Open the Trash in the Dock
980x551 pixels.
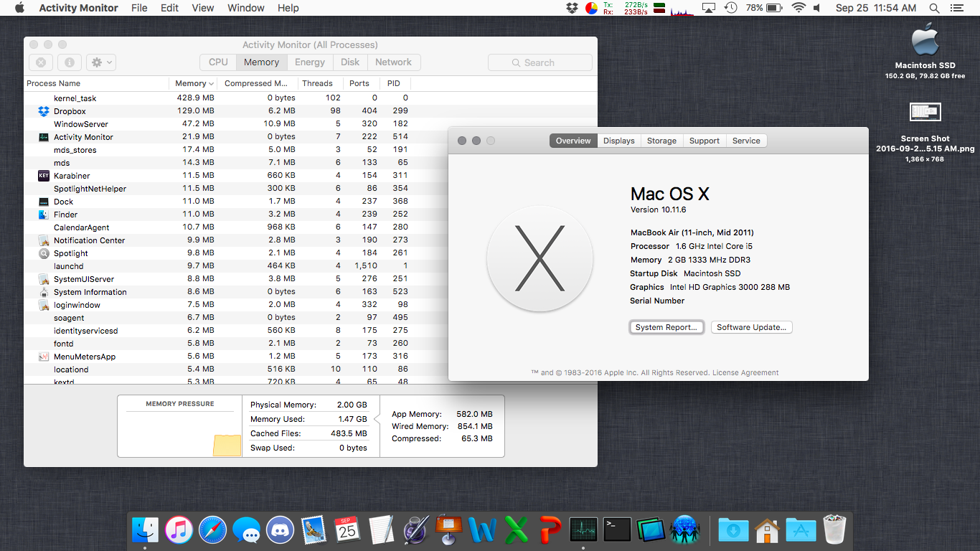(834, 530)
